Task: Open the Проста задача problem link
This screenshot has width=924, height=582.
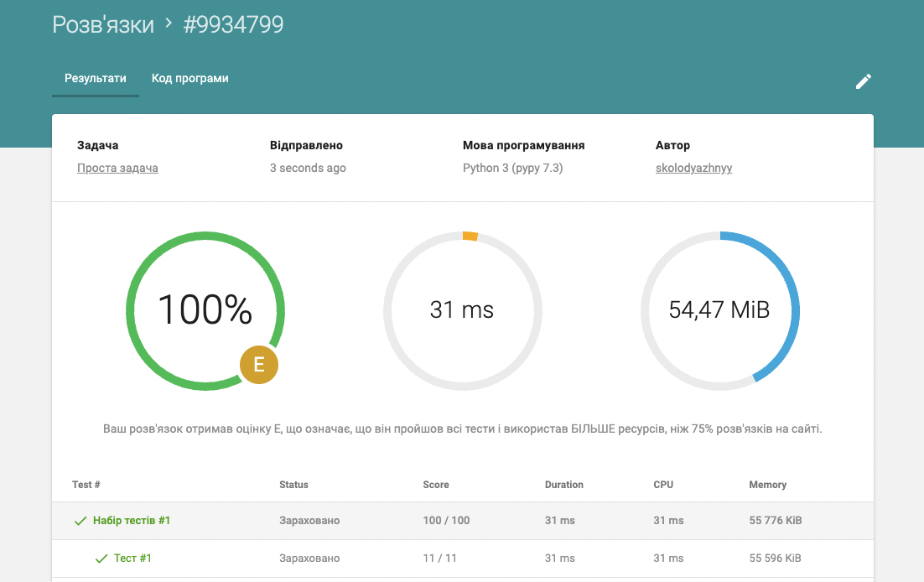Action: 117,168
